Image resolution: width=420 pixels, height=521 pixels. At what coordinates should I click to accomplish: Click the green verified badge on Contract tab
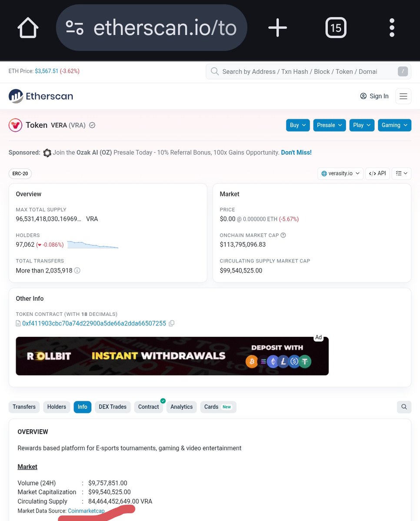point(163,401)
